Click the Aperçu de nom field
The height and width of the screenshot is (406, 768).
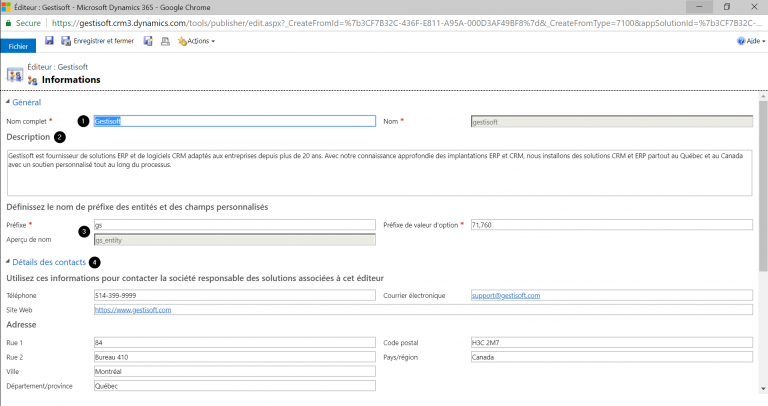[x=235, y=240]
